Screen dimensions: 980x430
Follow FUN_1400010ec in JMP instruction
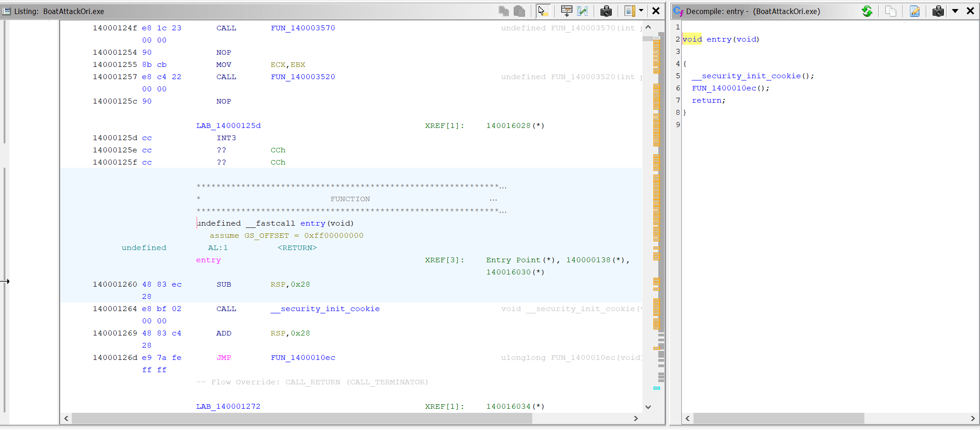(303, 358)
